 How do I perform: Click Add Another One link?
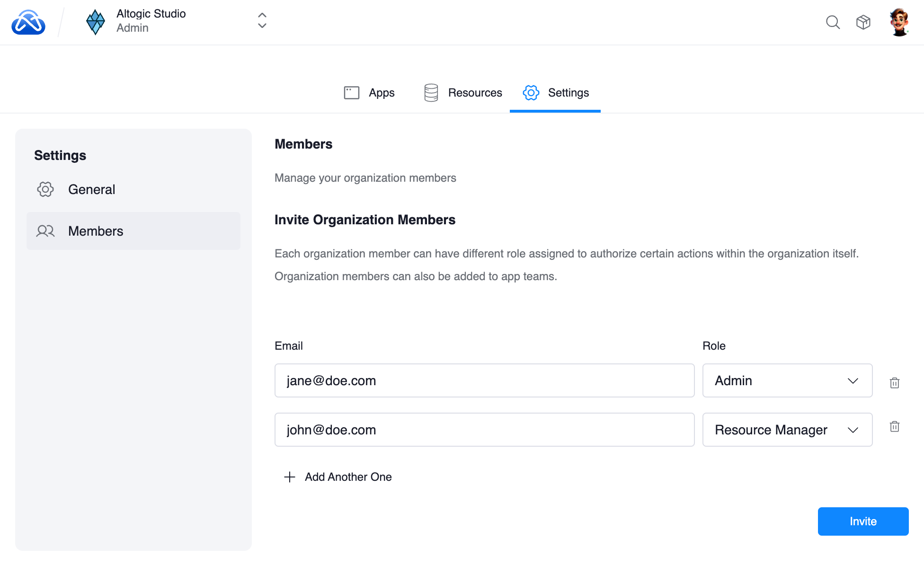click(x=348, y=477)
